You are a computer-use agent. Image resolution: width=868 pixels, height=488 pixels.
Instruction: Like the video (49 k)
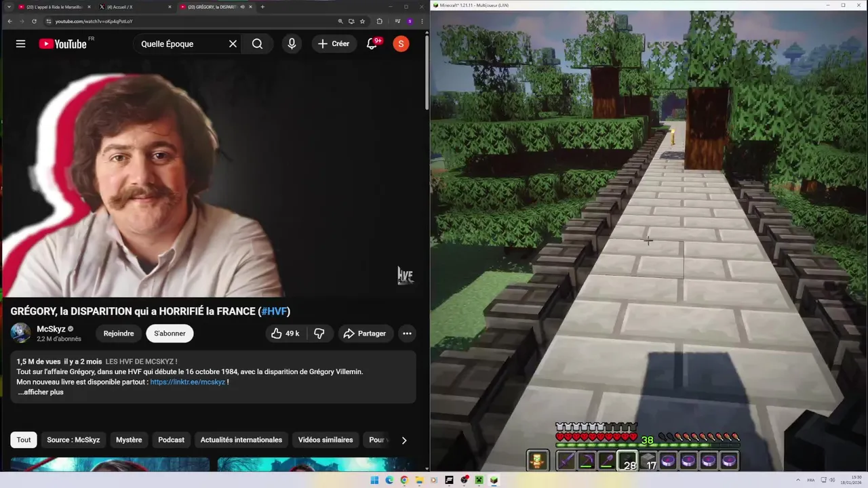pyautogui.click(x=285, y=333)
